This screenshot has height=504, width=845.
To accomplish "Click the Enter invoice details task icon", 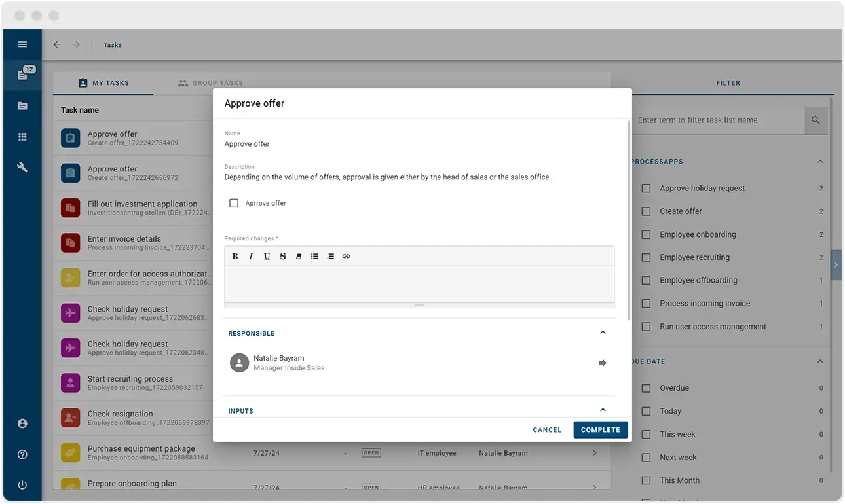I will pos(70,243).
